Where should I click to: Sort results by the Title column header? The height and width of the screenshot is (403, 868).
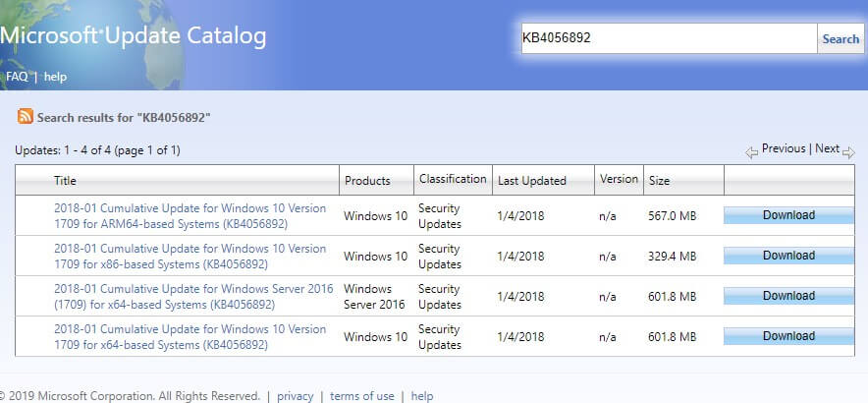pyautogui.click(x=65, y=180)
